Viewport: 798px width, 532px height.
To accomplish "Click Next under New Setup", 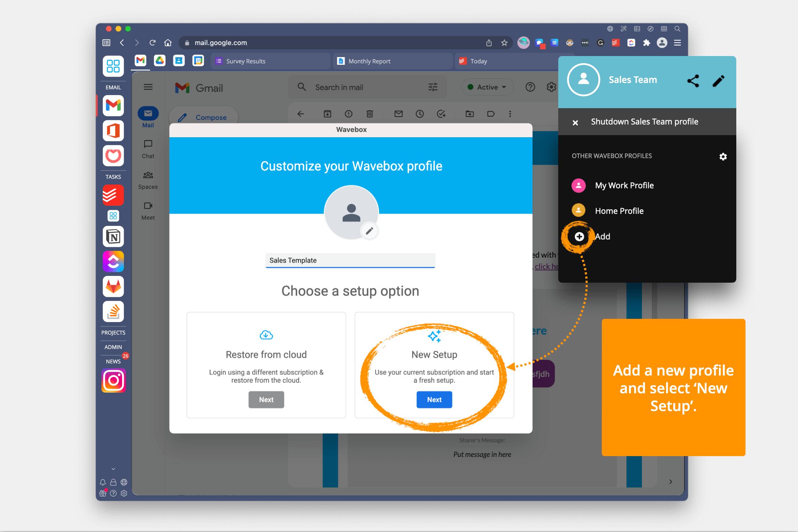I will click(434, 400).
